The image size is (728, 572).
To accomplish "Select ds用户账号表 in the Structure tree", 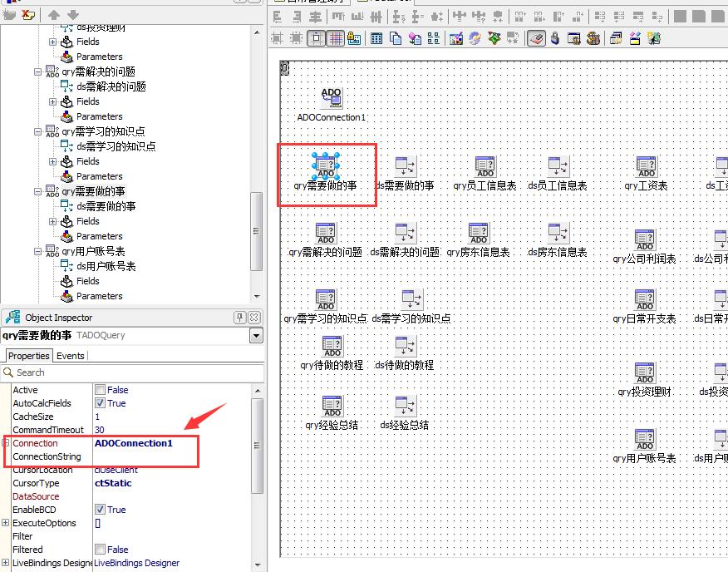I will (x=106, y=266).
